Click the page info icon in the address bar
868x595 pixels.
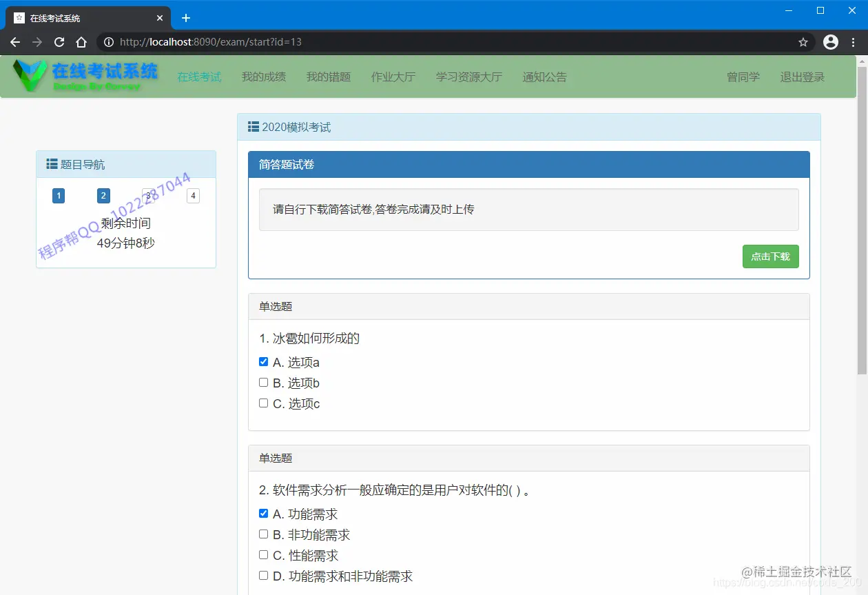[110, 41]
